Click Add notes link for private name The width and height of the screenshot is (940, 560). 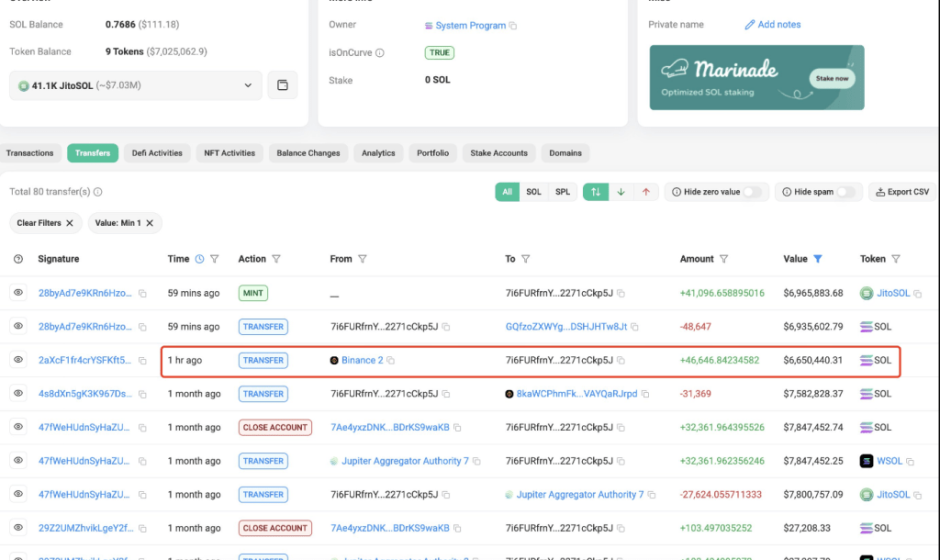click(773, 24)
